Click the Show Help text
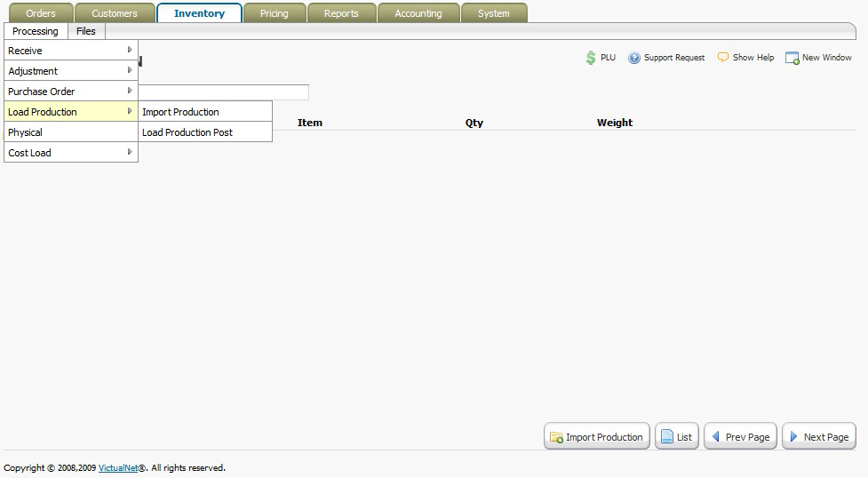The height and width of the screenshot is (478, 868). (753, 58)
